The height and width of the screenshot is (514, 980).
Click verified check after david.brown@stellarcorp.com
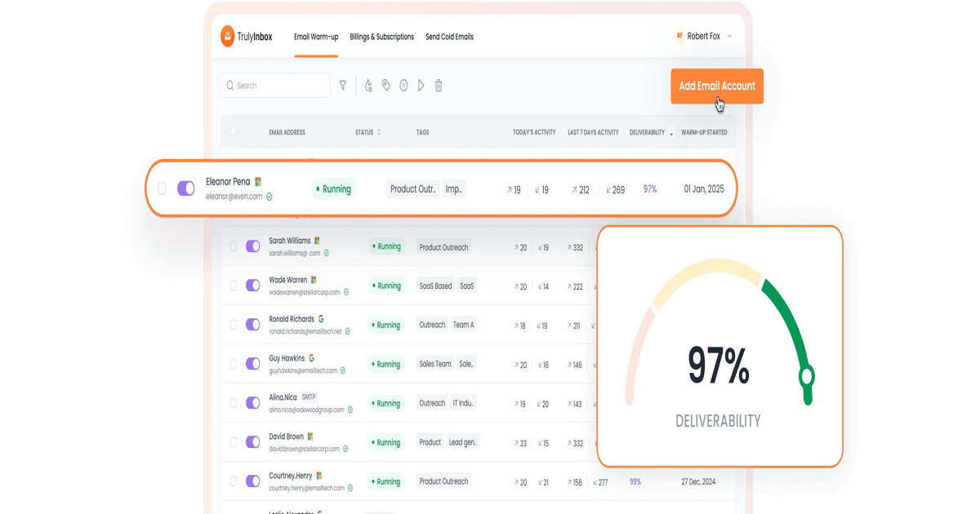[346, 449]
